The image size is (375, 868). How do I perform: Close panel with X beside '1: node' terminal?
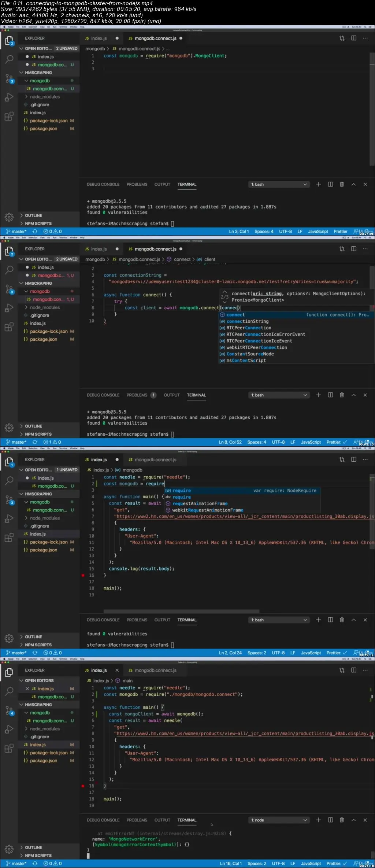click(x=365, y=820)
